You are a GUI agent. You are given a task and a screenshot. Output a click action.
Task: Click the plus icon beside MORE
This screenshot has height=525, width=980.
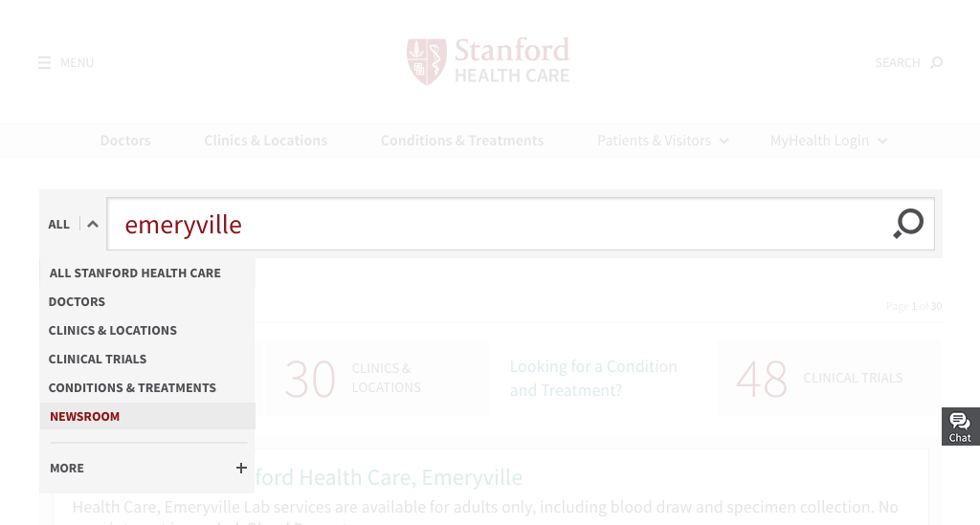[241, 468]
